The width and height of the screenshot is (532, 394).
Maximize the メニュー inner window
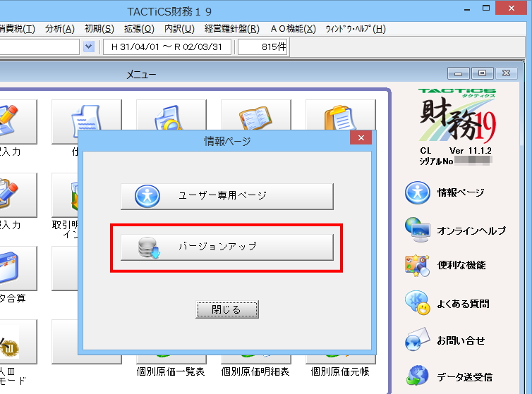click(x=482, y=73)
